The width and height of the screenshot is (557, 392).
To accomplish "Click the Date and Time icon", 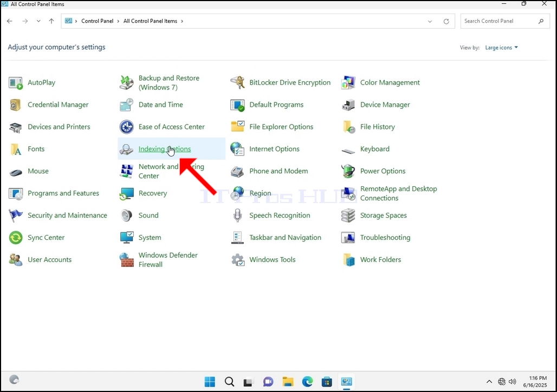I will pos(126,104).
